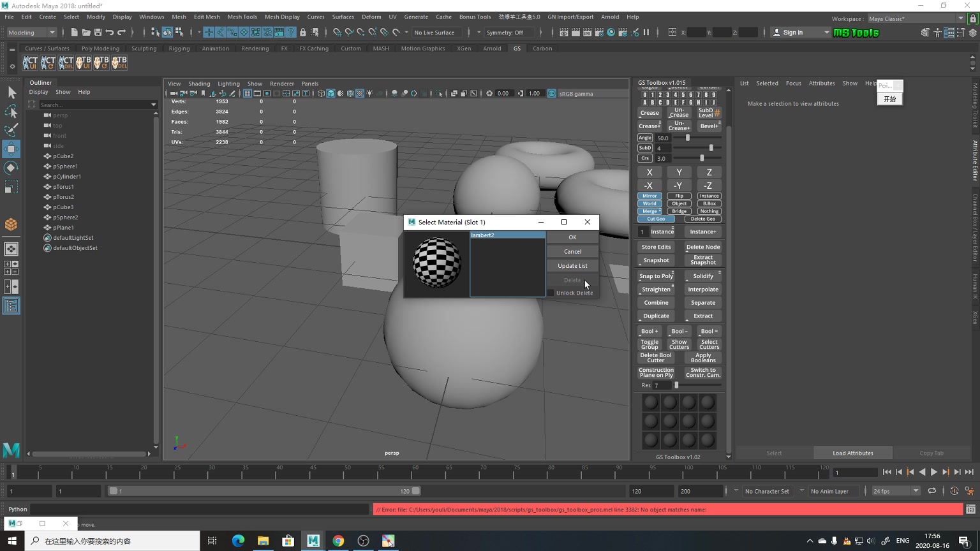Open Chrome from the taskbar

pos(338,541)
